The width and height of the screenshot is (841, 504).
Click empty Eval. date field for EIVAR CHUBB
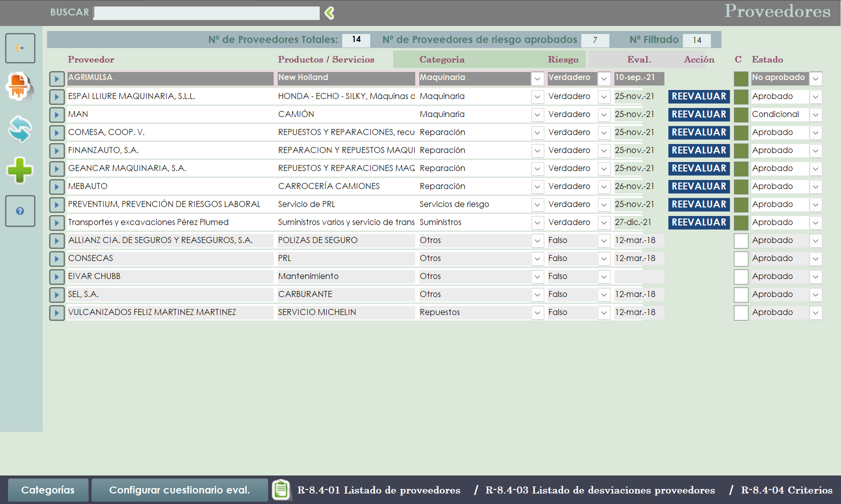coord(639,276)
